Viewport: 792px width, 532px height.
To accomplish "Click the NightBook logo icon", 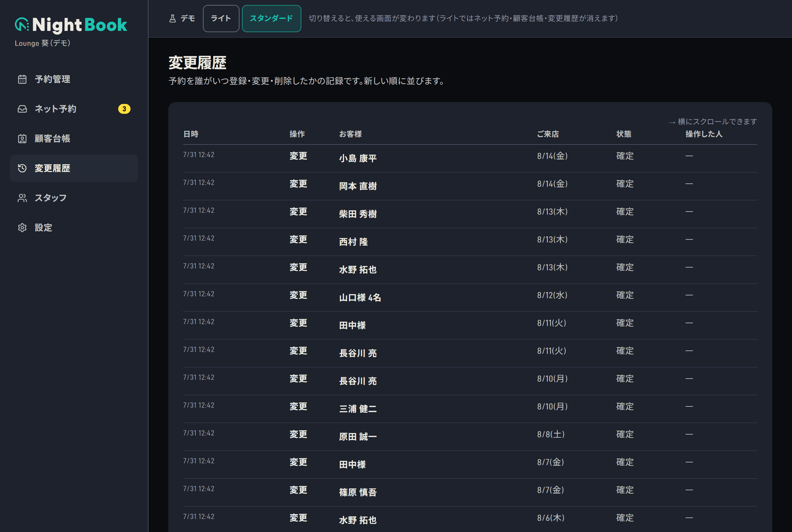I will (x=22, y=24).
